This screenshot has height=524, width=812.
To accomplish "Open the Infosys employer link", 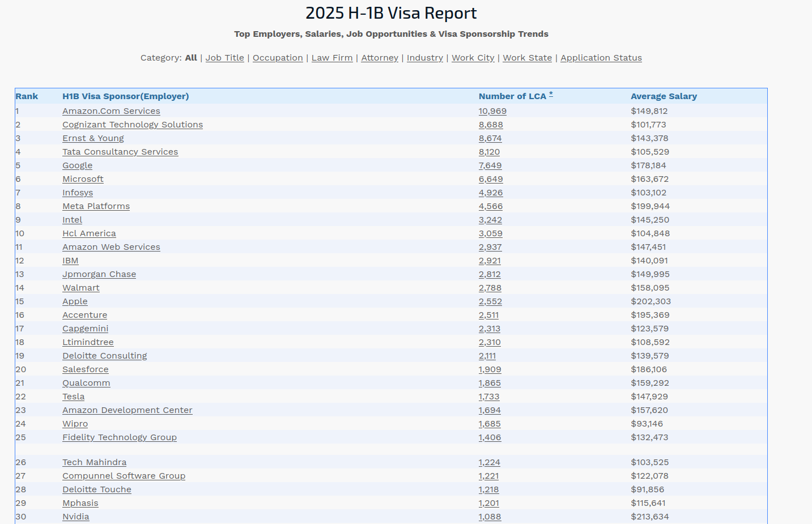I will click(x=78, y=193).
